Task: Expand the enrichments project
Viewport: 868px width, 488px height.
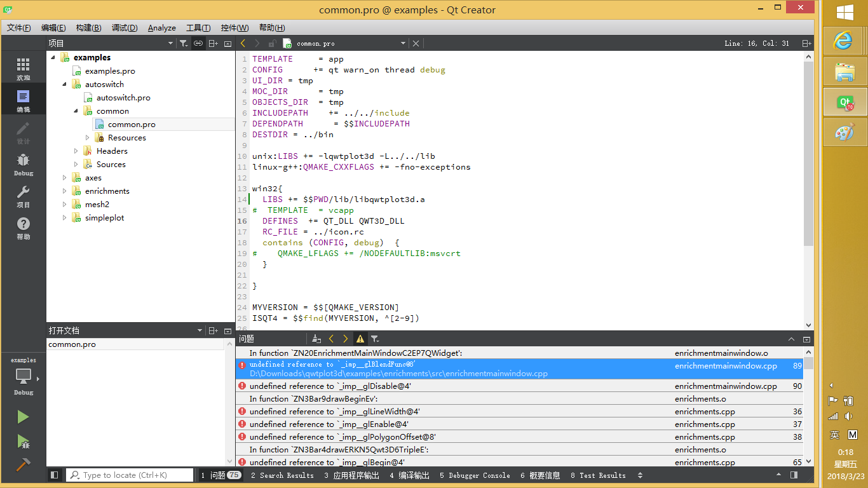Action: coord(65,191)
